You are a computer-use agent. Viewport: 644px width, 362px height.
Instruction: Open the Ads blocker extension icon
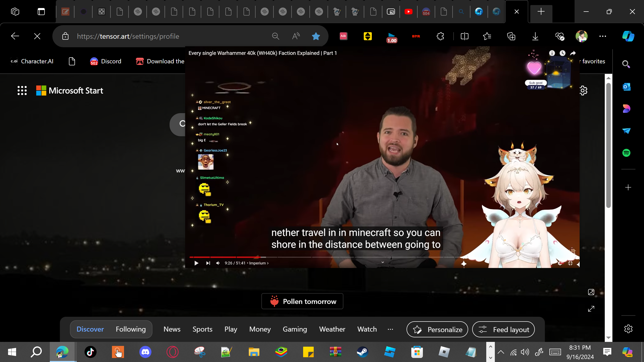(343, 36)
